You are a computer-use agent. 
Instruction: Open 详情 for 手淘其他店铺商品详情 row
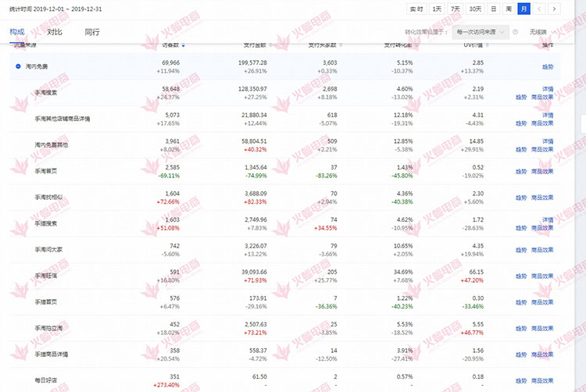tap(548, 115)
